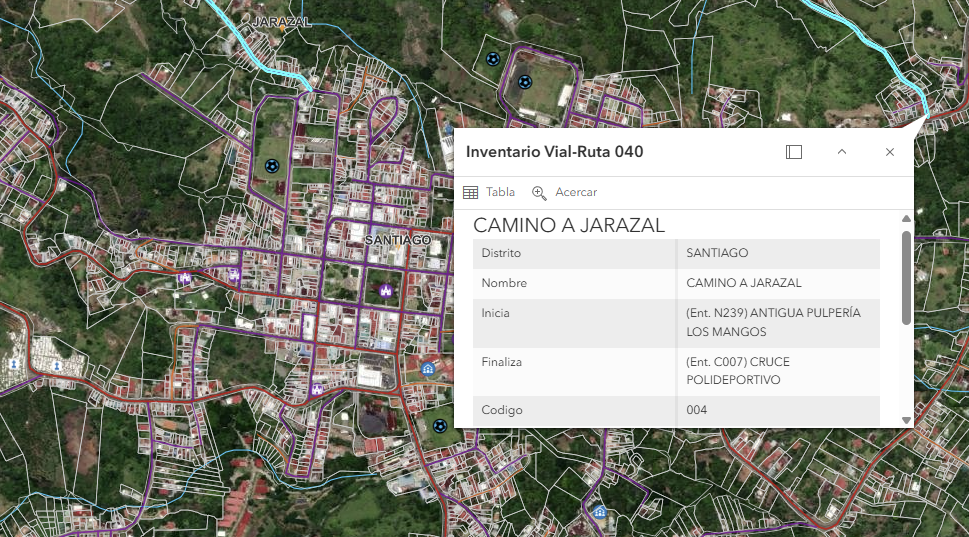Select the blue building icon beside the popup's left edge
This screenshot has width=969, height=537.
click(x=429, y=368)
